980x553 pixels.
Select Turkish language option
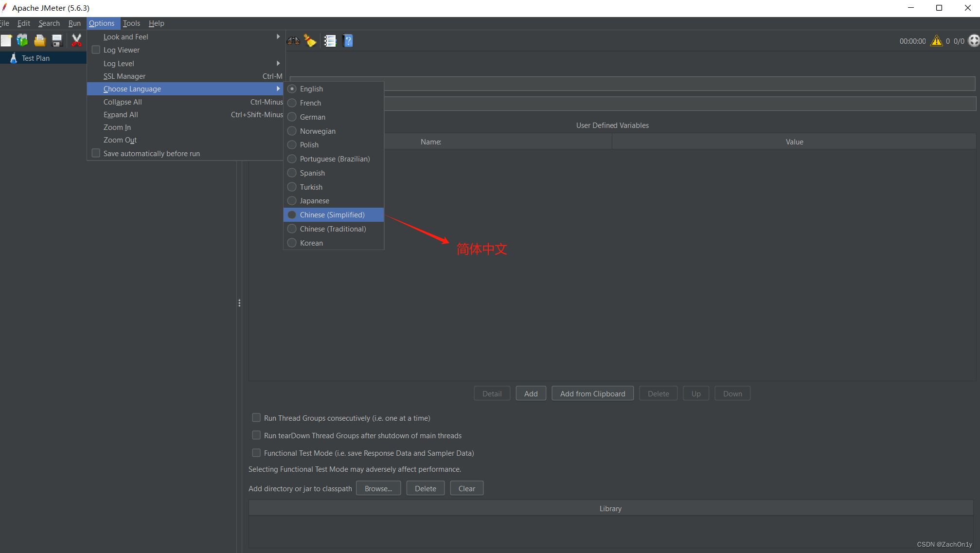(334, 187)
